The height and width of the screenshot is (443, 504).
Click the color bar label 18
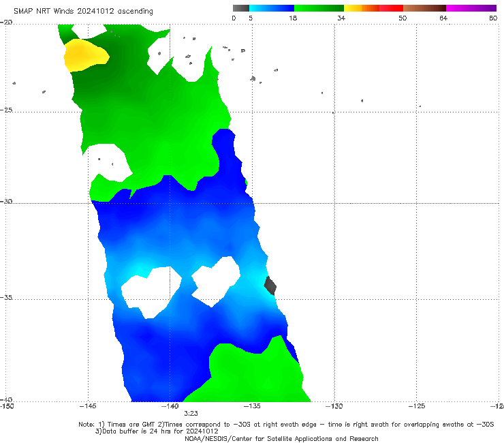(x=293, y=18)
